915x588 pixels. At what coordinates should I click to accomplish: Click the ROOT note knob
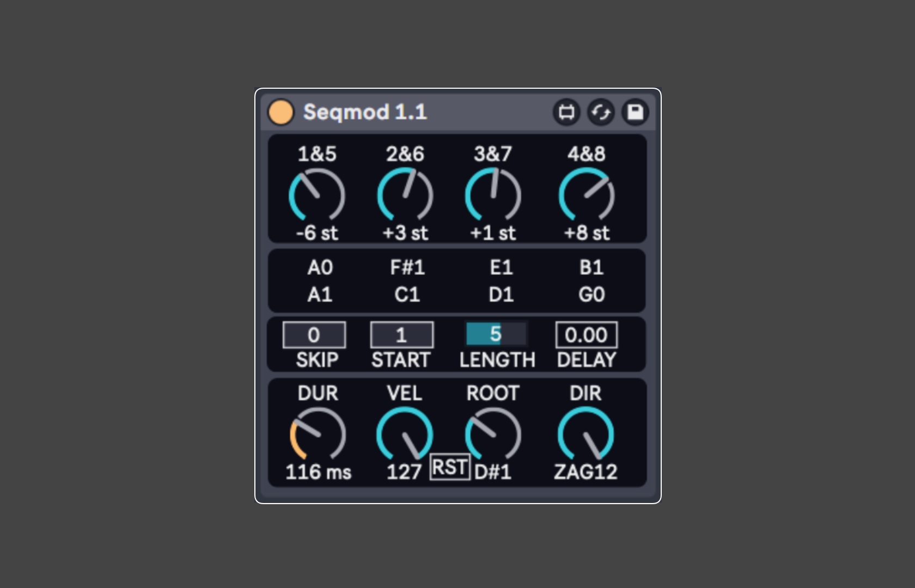493,435
